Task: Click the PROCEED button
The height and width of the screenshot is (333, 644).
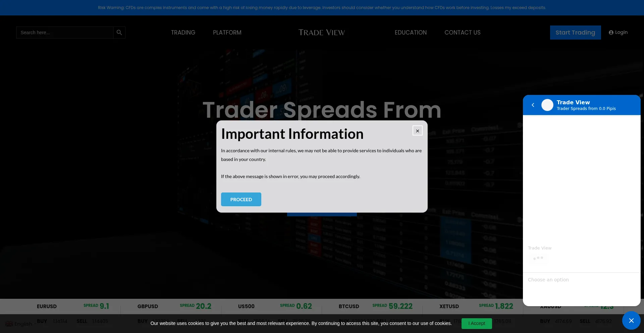Action: coord(241,200)
